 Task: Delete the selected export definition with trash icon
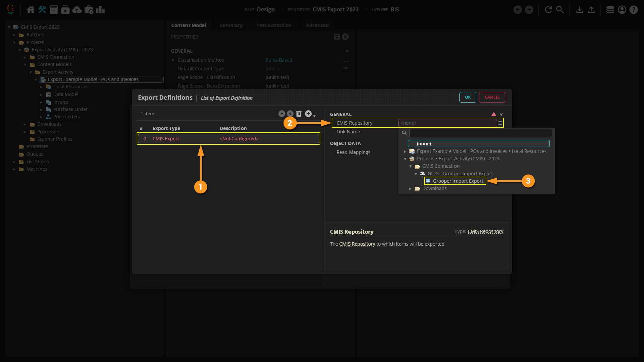tap(299, 114)
